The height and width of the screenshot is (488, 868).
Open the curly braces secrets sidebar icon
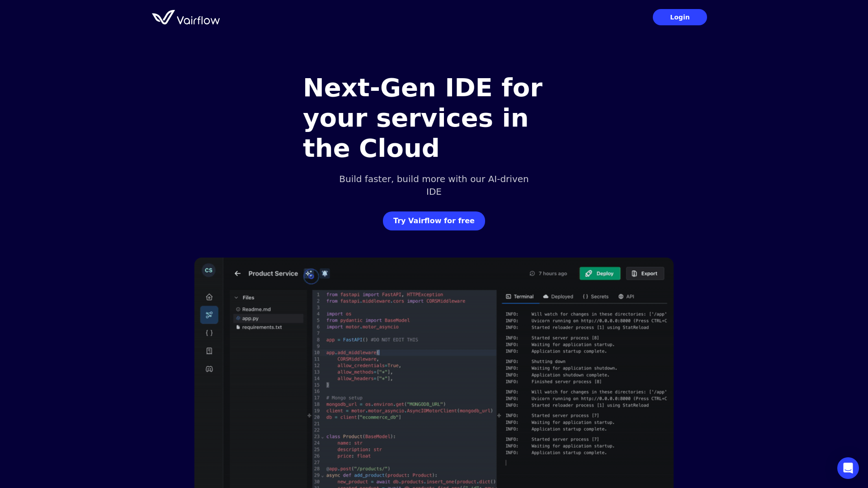[x=209, y=333]
